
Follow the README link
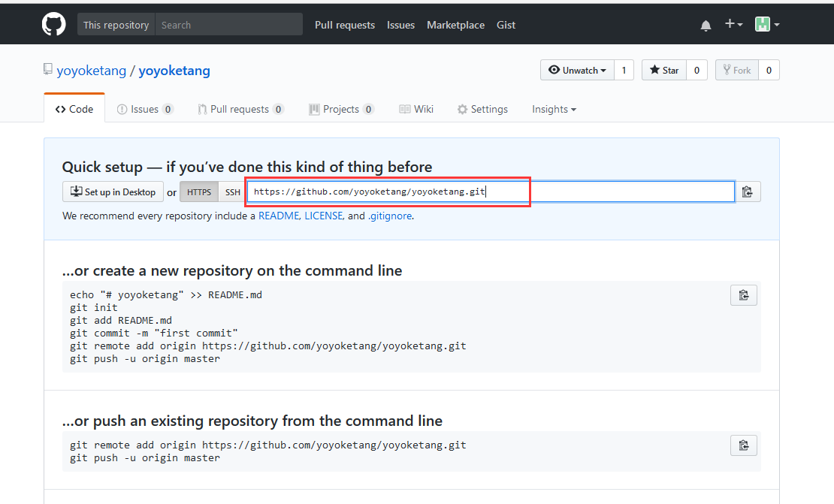(279, 216)
